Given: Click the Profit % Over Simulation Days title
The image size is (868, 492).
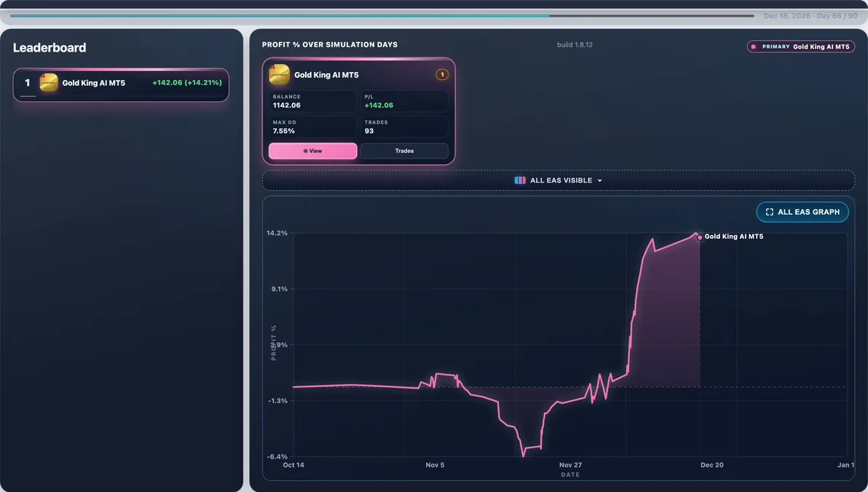Looking at the screenshot, I should tap(330, 45).
